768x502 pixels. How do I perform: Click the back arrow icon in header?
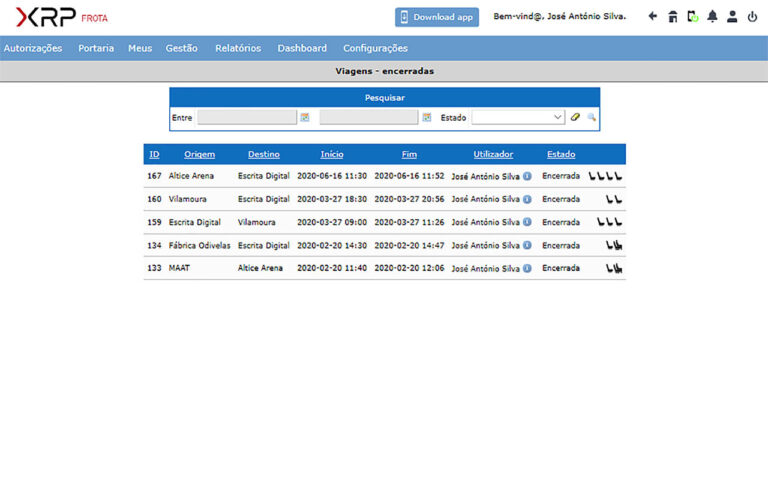652,17
